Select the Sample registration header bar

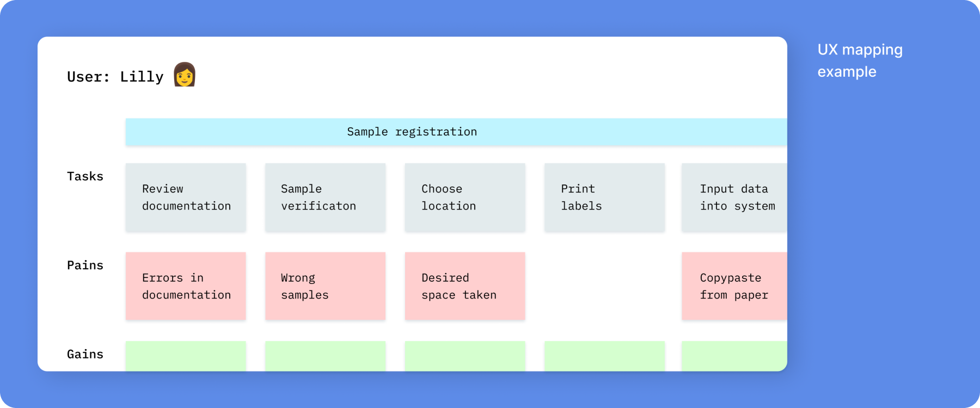point(456,132)
